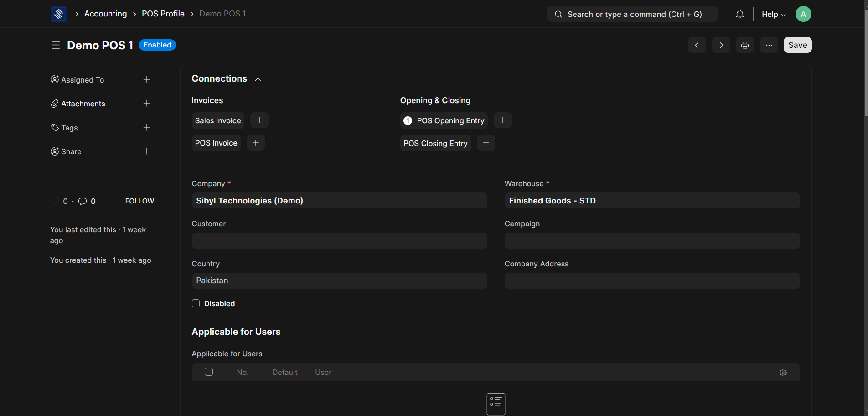Go to previous document arrow

click(697, 45)
